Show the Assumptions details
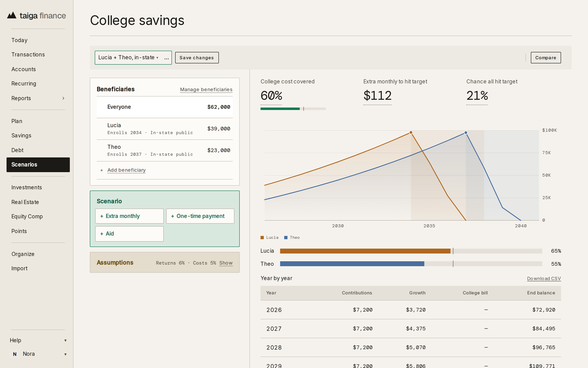 (226, 263)
